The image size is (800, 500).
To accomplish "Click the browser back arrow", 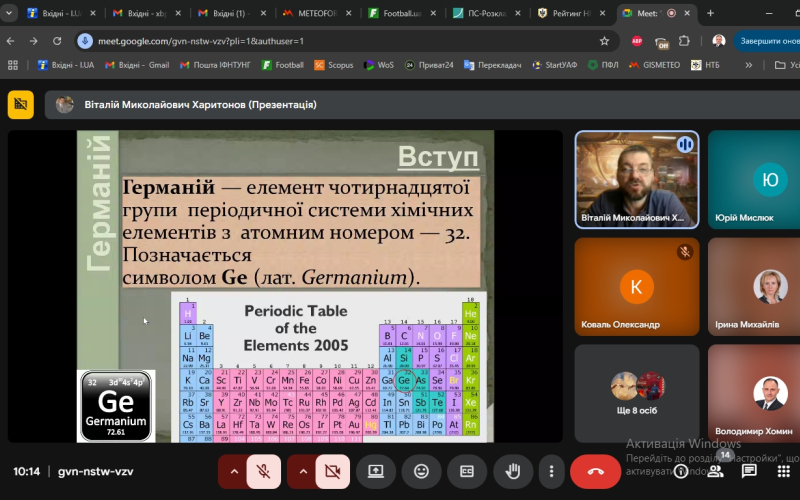I will 11,41.
